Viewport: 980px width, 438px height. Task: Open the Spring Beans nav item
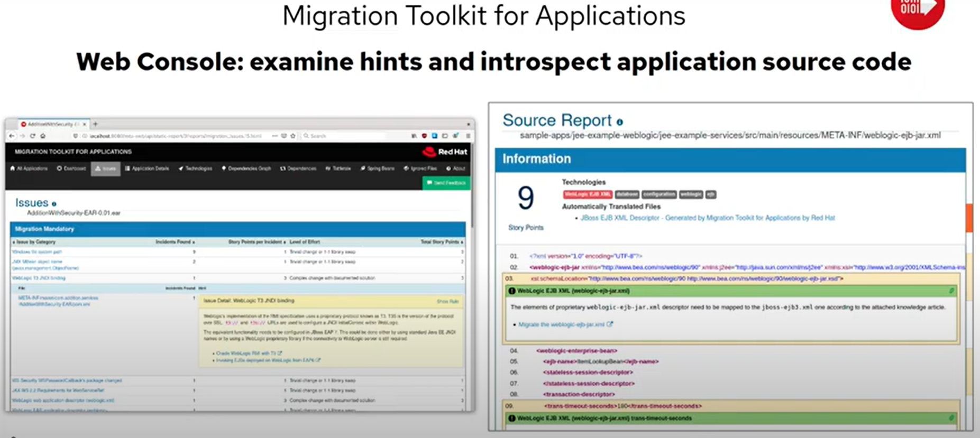click(x=378, y=169)
